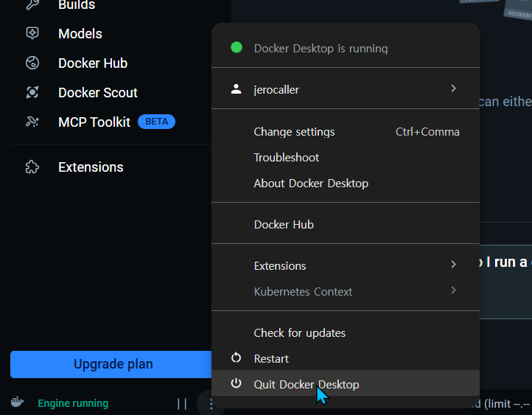Open the Builds wrench icon
Image resolution: width=532 pixels, height=415 pixels.
click(x=32, y=4)
